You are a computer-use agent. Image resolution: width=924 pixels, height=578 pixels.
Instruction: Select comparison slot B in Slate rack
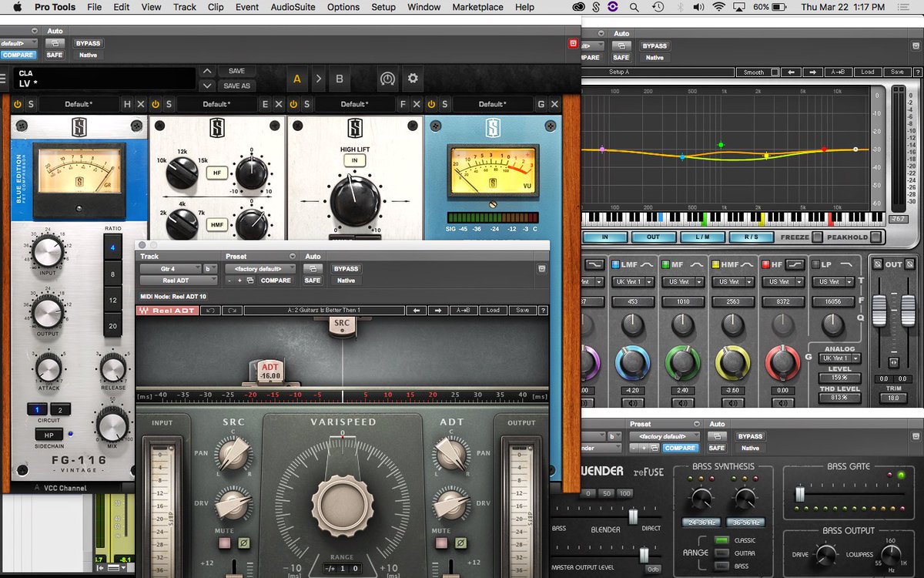340,79
